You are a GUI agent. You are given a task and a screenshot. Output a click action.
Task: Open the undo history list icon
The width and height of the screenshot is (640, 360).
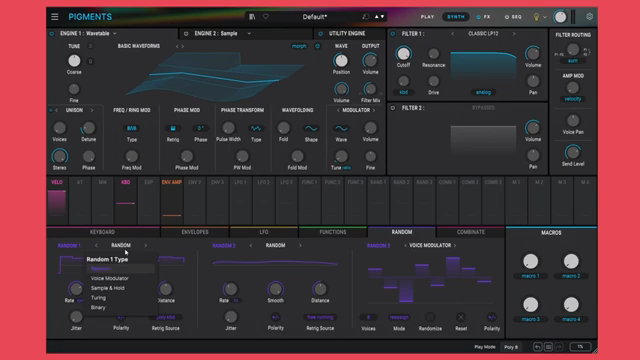[x=548, y=347]
